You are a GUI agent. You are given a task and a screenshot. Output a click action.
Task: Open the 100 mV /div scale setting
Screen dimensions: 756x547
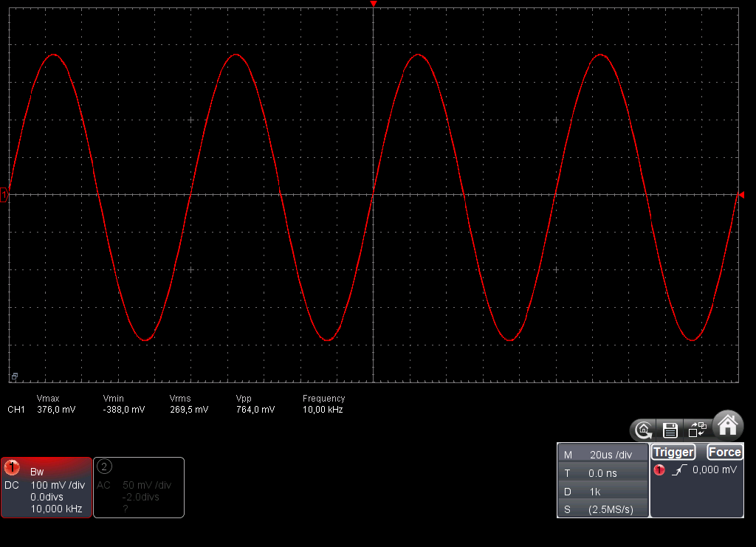pos(58,485)
